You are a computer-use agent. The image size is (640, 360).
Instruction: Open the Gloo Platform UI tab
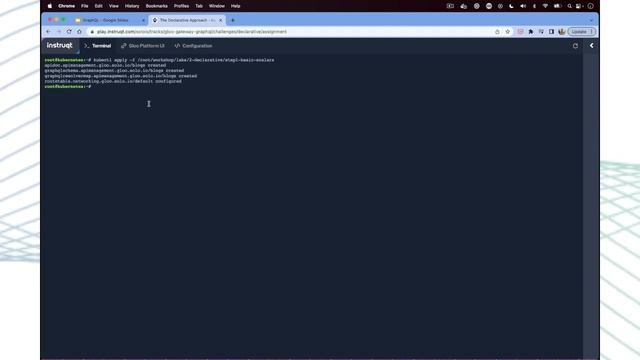click(143, 46)
